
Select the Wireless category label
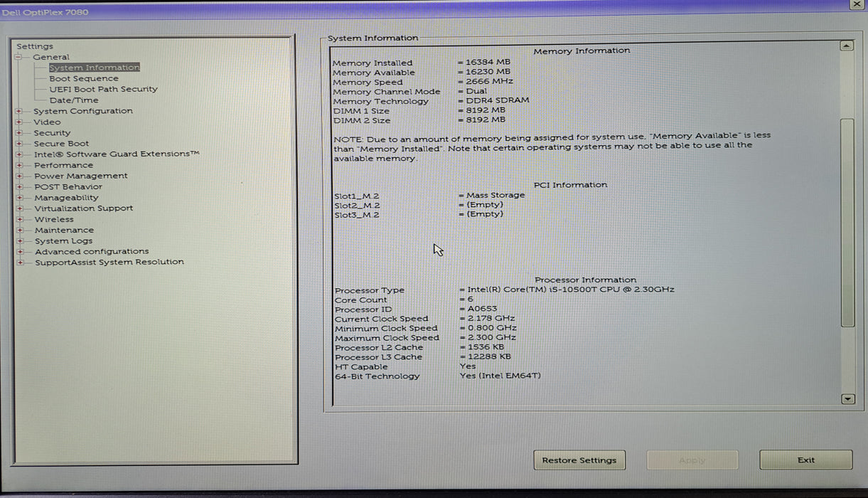click(54, 220)
